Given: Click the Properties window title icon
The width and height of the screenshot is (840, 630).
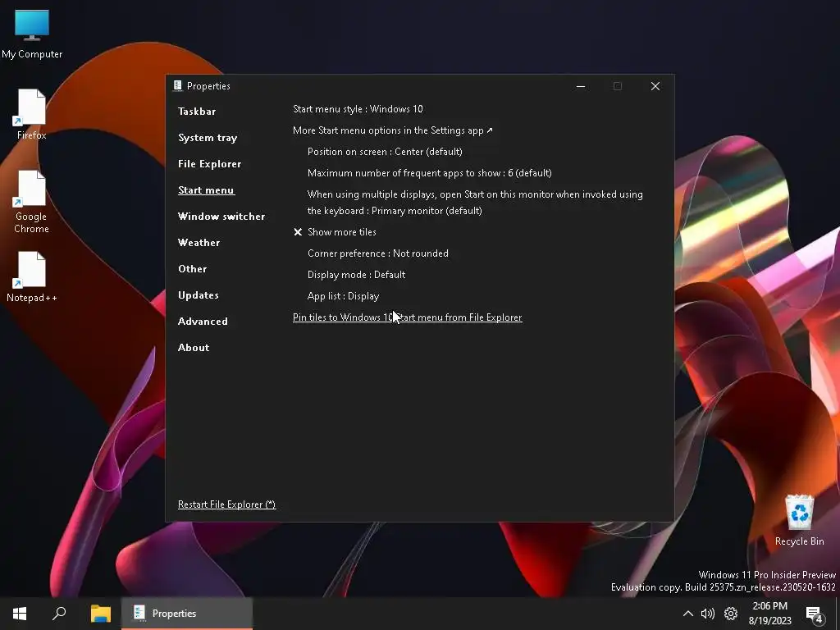Looking at the screenshot, I should (x=178, y=85).
